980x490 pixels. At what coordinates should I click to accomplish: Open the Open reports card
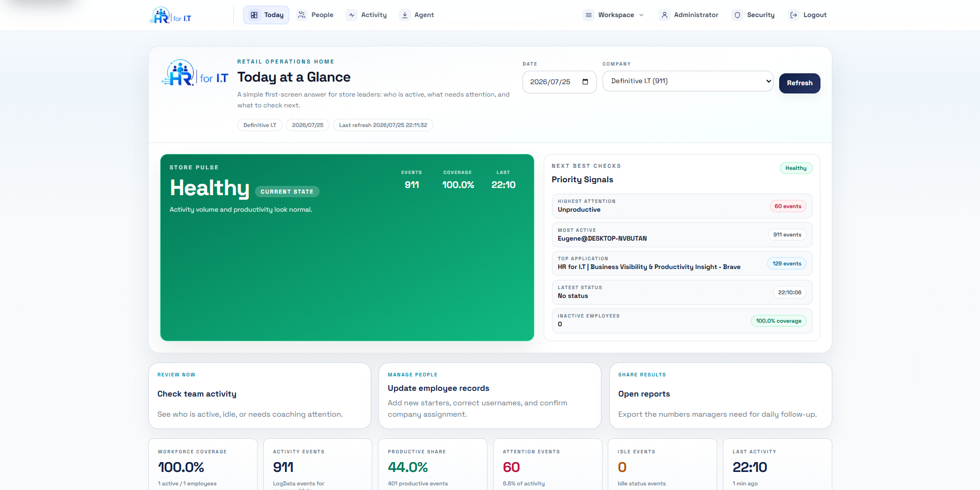pyautogui.click(x=720, y=396)
